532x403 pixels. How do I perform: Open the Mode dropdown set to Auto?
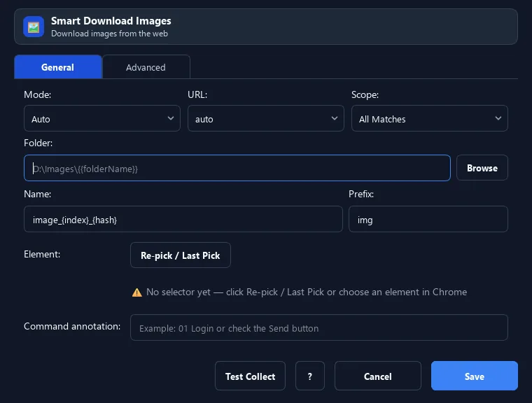pos(102,118)
